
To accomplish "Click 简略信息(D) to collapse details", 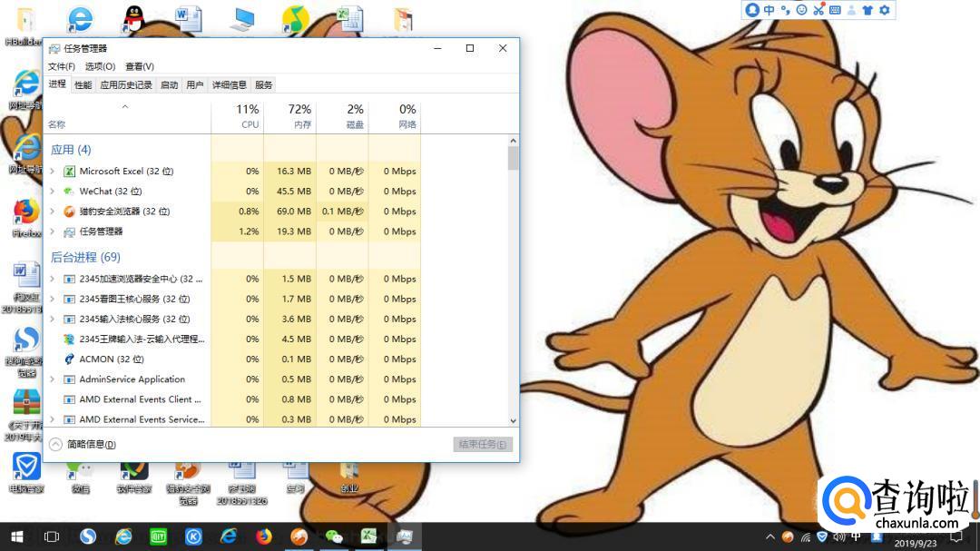I will click(83, 444).
